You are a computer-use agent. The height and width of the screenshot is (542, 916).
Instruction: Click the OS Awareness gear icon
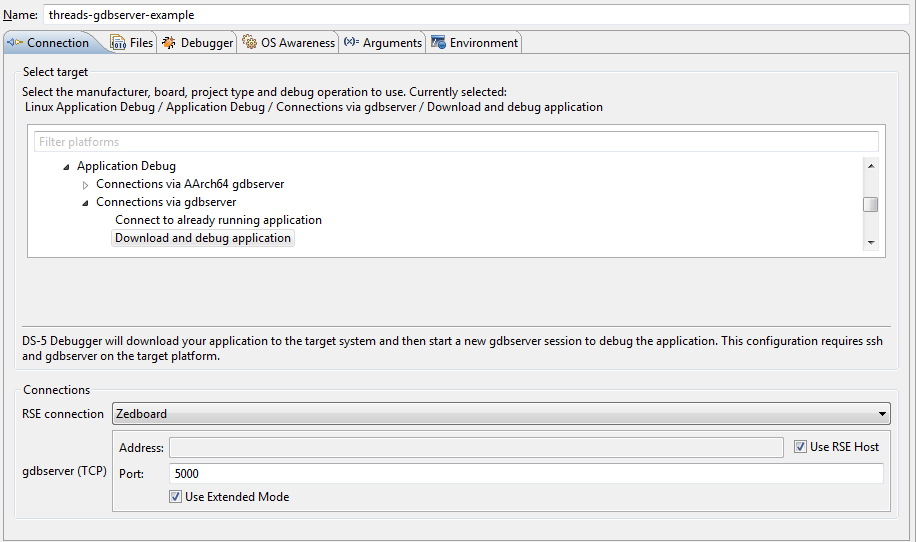[x=250, y=43]
